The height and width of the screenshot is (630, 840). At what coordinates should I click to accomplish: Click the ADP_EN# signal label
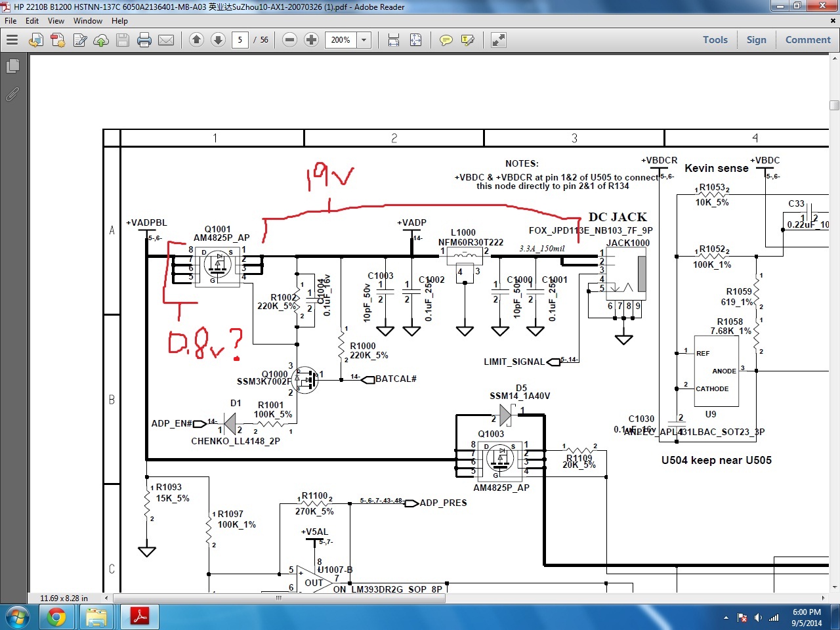coord(172,423)
